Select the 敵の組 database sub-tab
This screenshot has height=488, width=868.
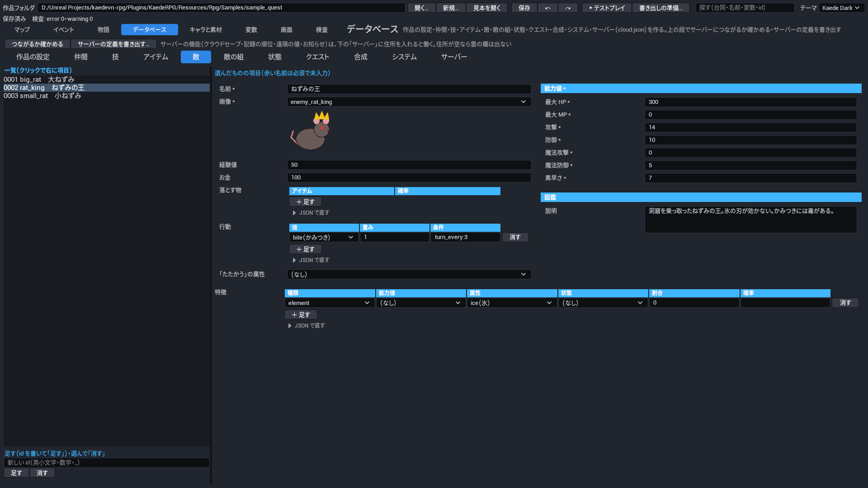[233, 57]
